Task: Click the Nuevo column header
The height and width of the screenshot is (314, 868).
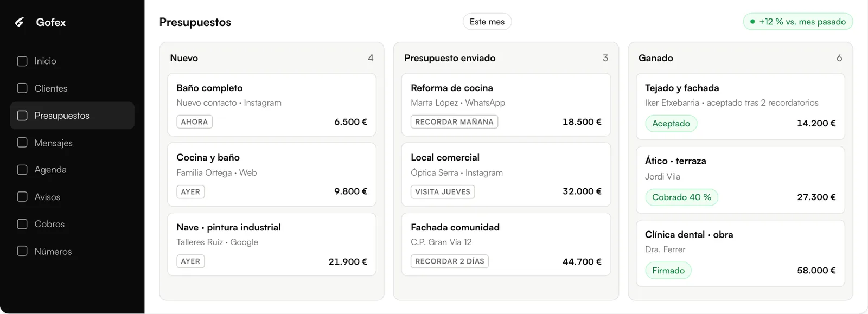Action: (x=184, y=58)
